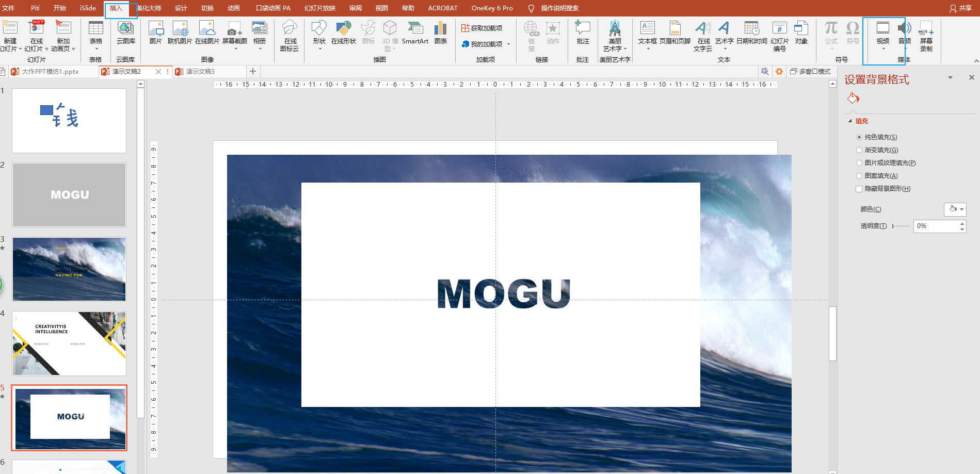This screenshot has width=980, height=474.
Task: Increase transparency with spinner up arrow
Action: (962, 223)
